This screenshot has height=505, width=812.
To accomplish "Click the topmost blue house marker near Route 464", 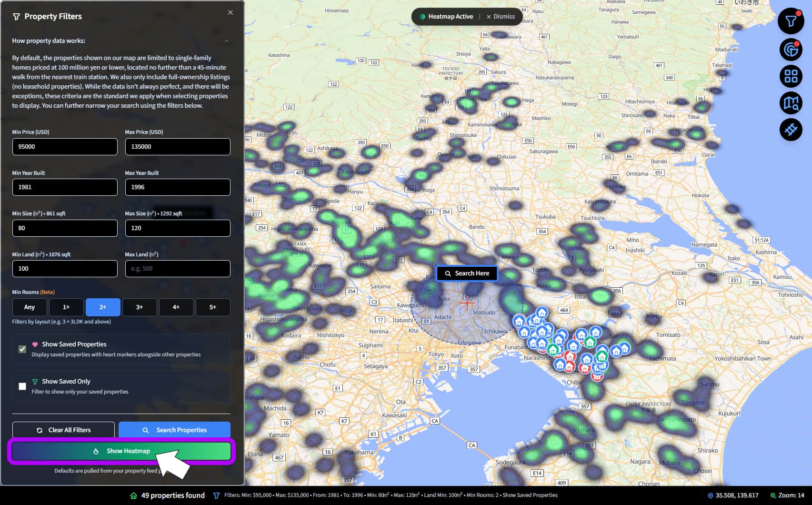I will coord(541,313).
